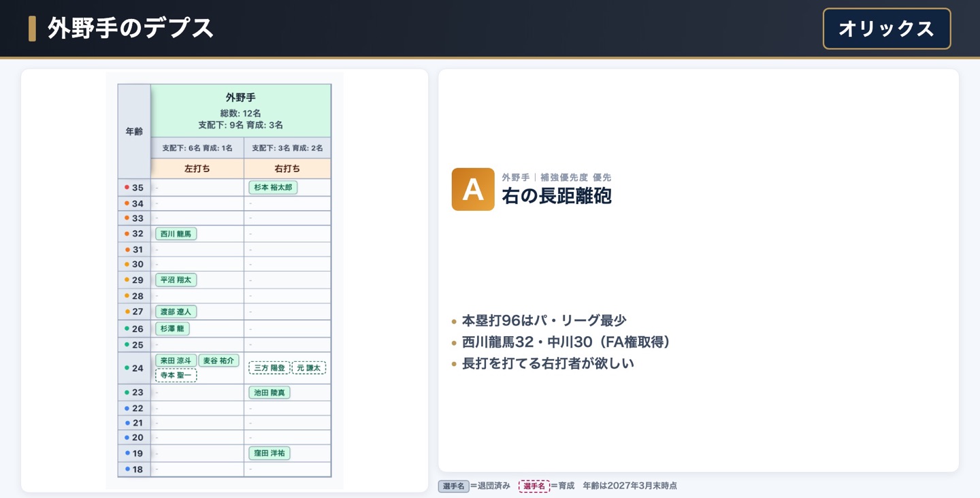980x498 pixels.
Task: Click the dashed 寺本 聖一 development chip
Action: 176,375
